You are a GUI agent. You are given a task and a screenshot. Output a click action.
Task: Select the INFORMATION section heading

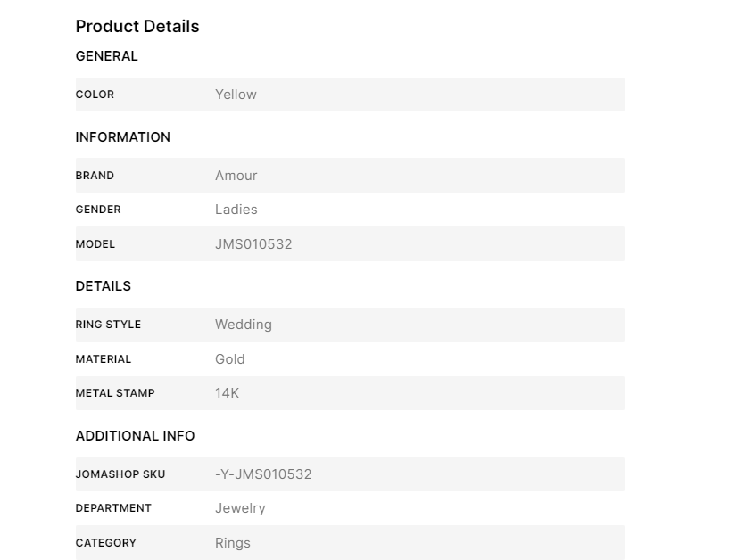click(x=122, y=137)
